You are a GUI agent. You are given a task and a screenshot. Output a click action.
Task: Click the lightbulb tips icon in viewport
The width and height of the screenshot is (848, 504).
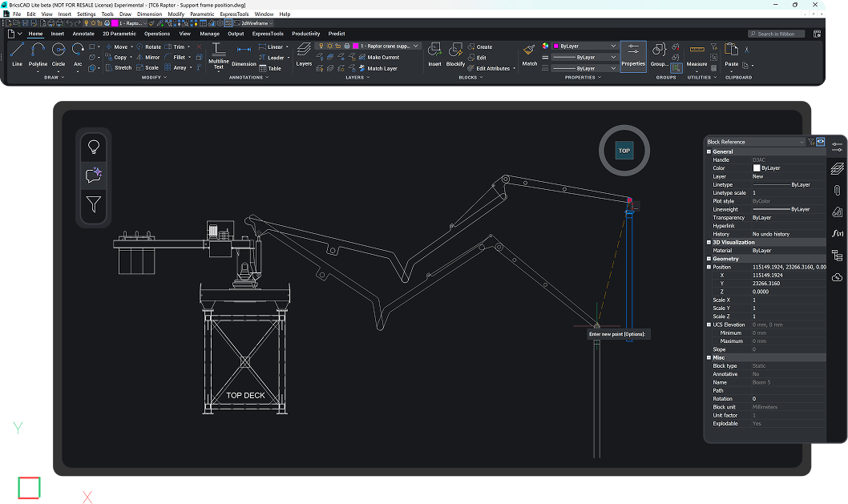(94, 147)
